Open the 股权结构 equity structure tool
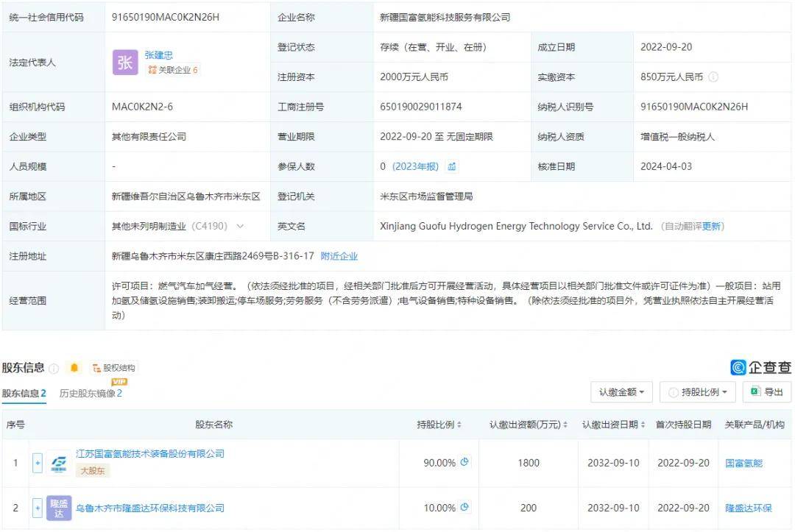The image size is (795, 532). 114,367
